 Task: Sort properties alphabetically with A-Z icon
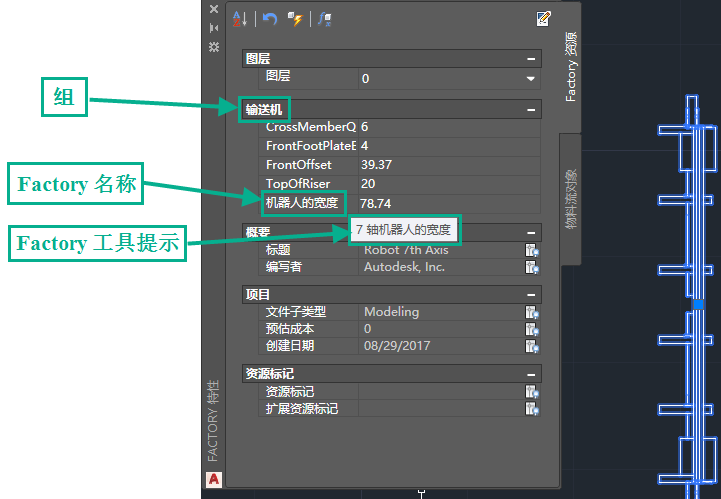pyautogui.click(x=240, y=19)
